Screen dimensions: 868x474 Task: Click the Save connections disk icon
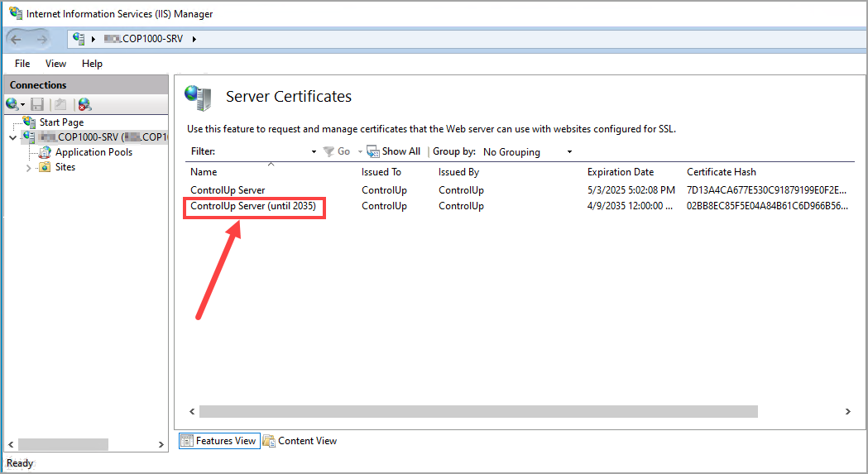coord(37,104)
